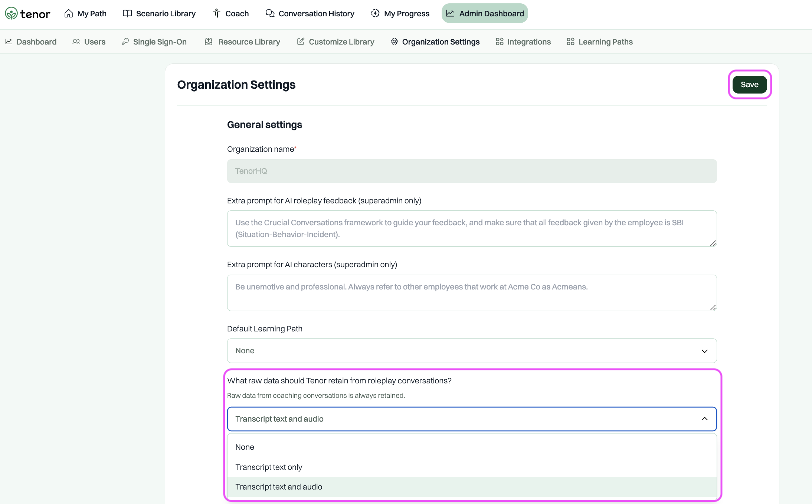Click the My Progress circle icon
Image resolution: width=812 pixels, height=504 pixels.
click(375, 14)
